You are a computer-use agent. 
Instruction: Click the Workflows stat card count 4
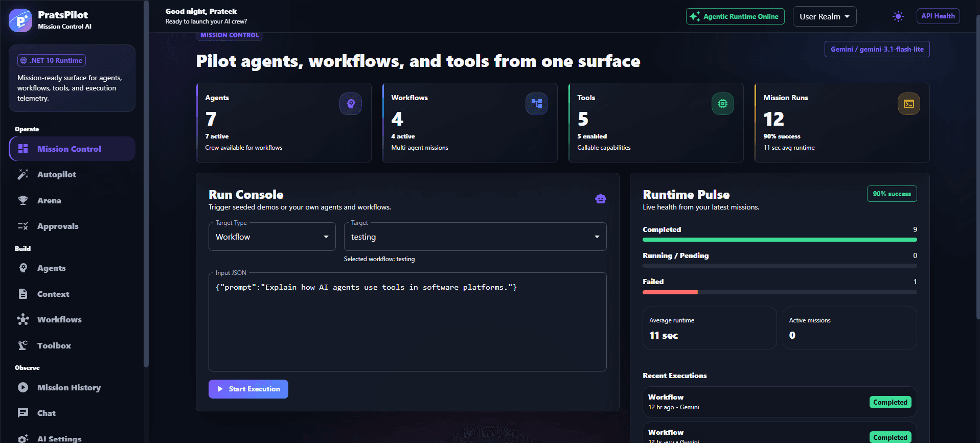pyautogui.click(x=397, y=119)
